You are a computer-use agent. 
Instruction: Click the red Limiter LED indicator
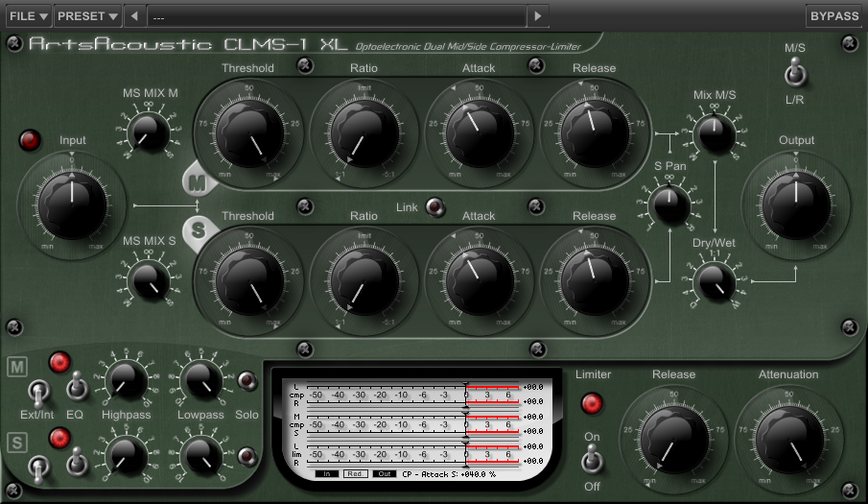[x=592, y=402]
